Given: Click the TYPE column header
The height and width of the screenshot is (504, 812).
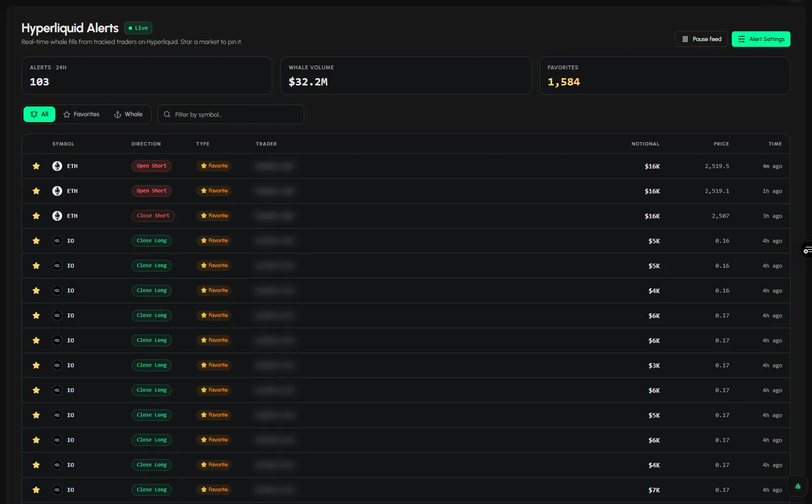Looking at the screenshot, I should [x=203, y=144].
